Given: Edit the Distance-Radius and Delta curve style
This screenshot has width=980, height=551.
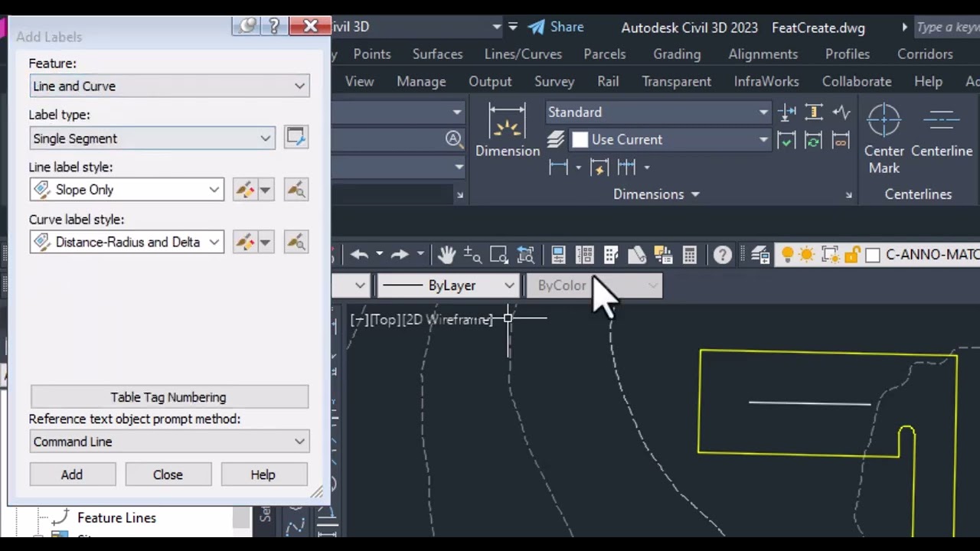Looking at the screenshot, I should click(x=245, y=242).
